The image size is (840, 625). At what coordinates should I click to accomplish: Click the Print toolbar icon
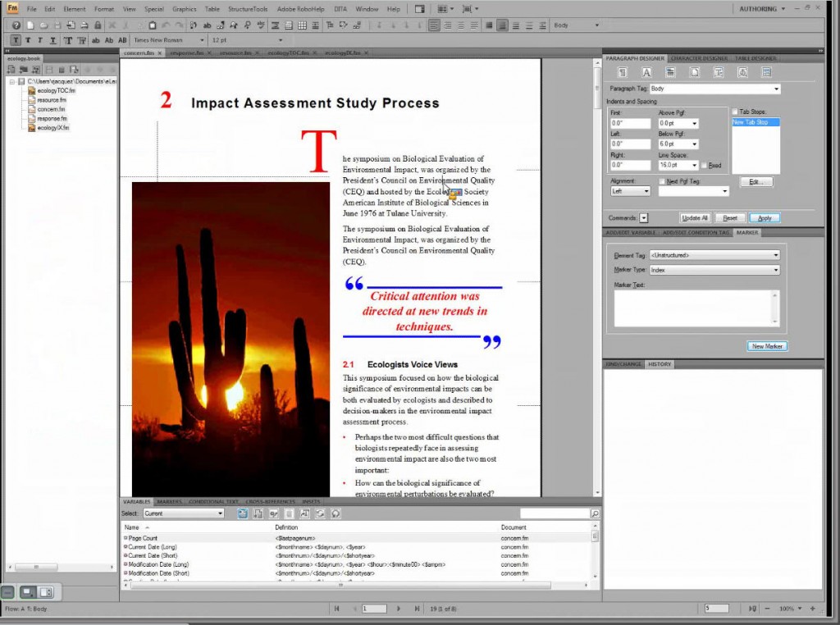click(84, 25)
